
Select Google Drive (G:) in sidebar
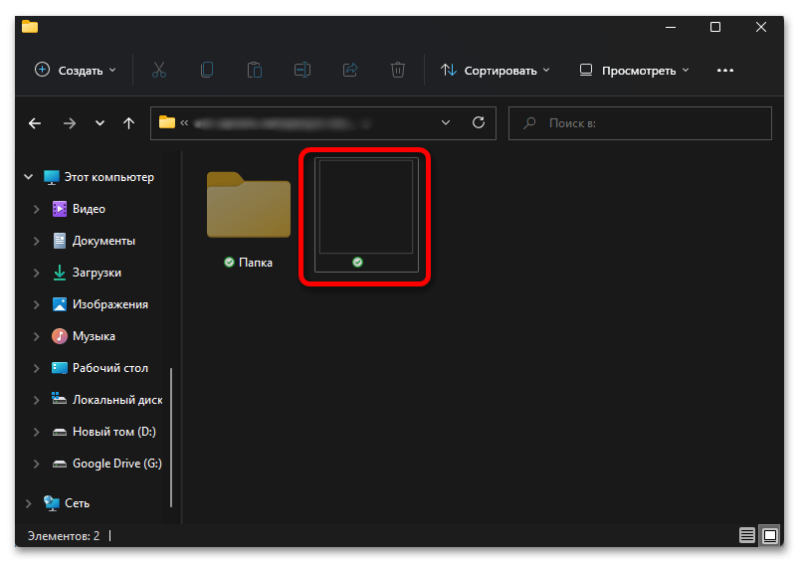point(116,464)
